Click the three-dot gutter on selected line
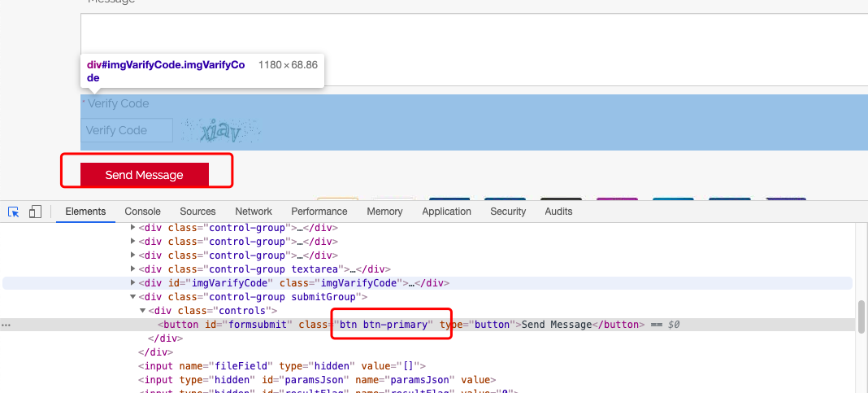Image resolution: width=868 pixels, height=393 pixels. [7, 325]
